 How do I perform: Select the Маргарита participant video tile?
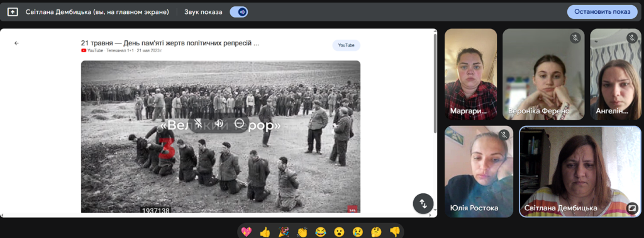tap(470, 74)
